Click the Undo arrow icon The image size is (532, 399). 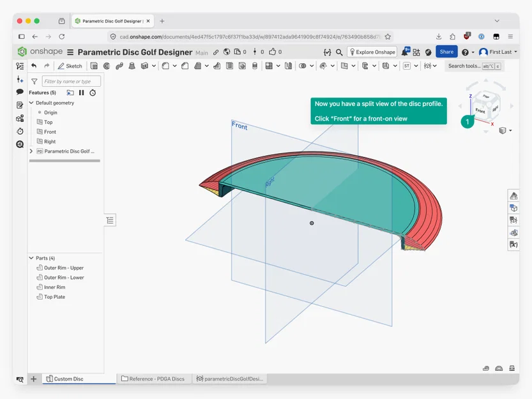click(x=34, y=66)
